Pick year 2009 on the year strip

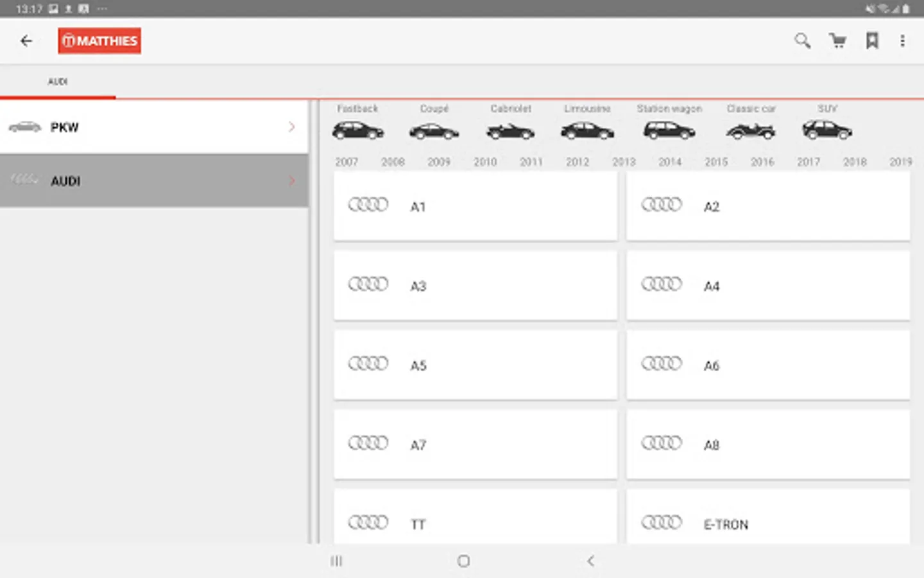tap(439, 162)
